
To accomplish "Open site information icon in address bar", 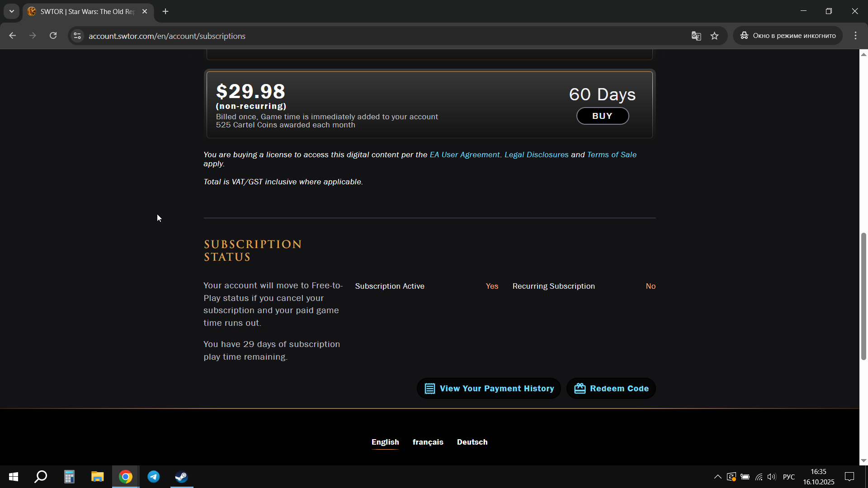I will coord(77,36).
